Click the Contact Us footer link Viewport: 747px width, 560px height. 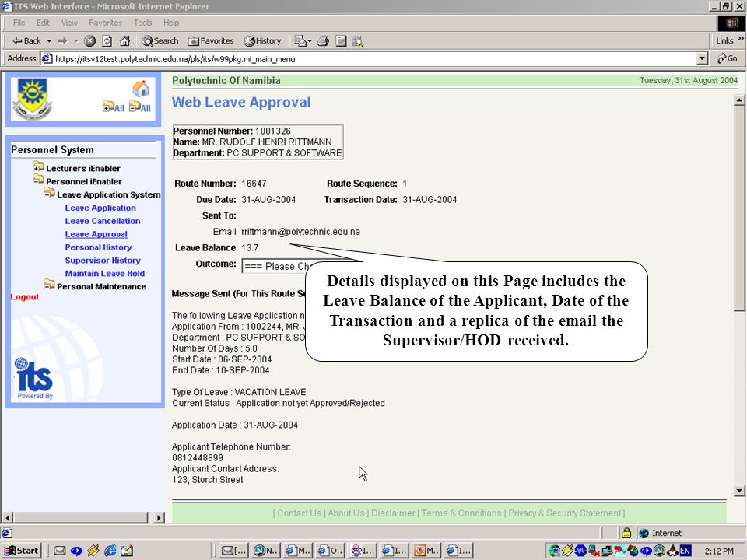(299, 513)
